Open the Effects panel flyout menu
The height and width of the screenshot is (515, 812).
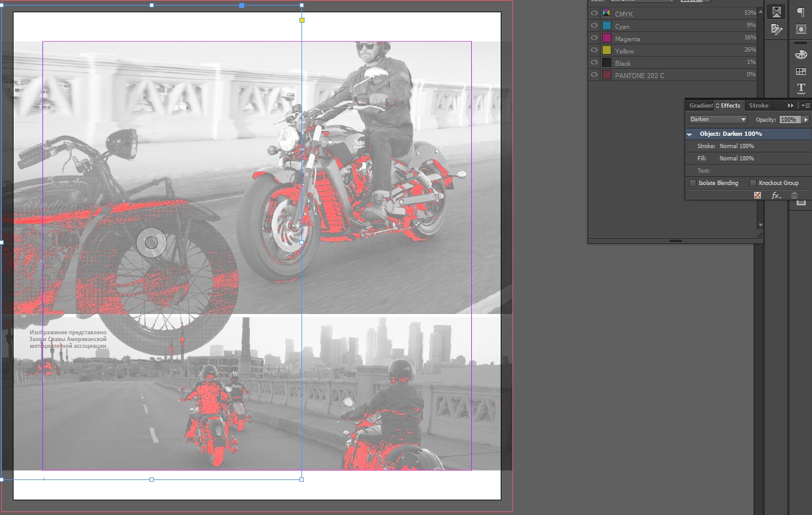pyautogui.click(x=805, y=106)
